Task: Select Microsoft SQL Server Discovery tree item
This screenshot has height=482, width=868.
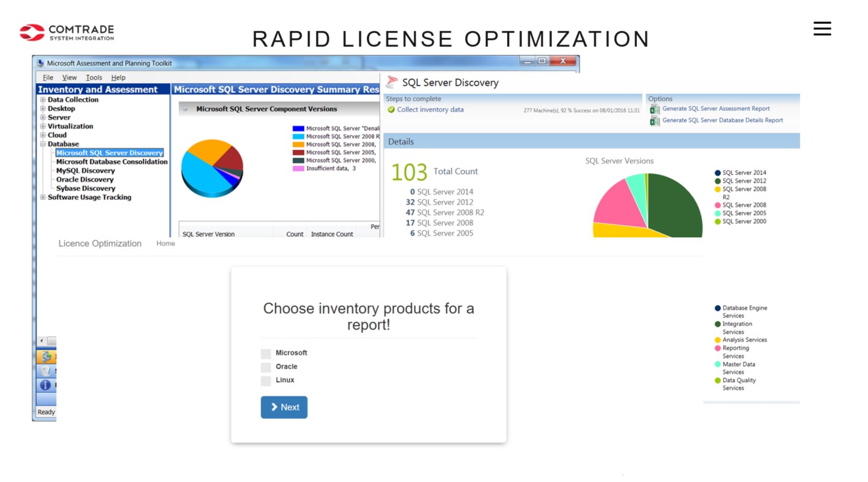Action: click(109, 153)
